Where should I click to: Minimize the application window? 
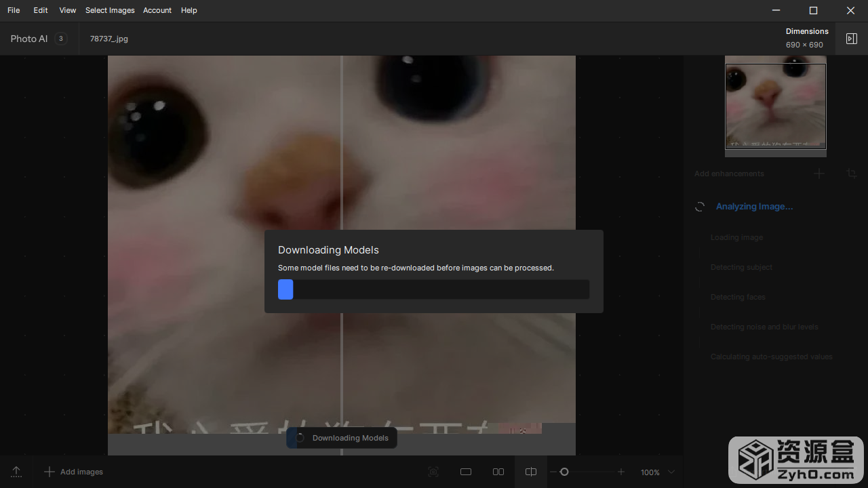pos(776,10)
